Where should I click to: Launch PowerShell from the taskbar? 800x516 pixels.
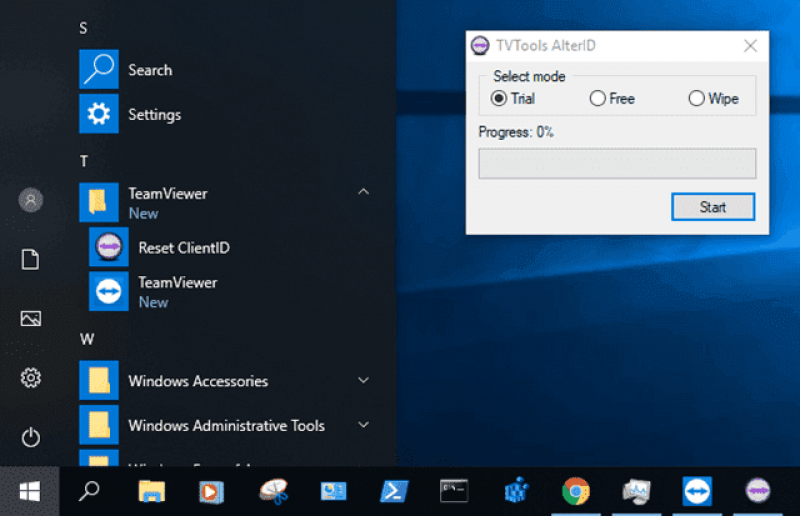click(x=394, y=492)
